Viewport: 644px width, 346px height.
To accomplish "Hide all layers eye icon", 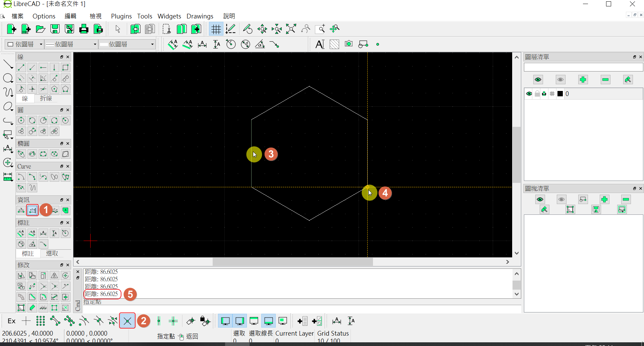I will point(560,80).
